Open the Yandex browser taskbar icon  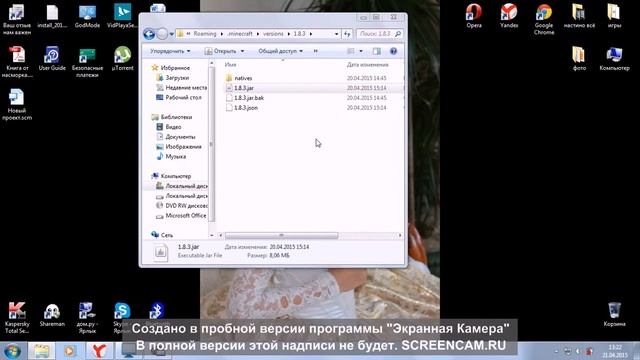(99, 351)
